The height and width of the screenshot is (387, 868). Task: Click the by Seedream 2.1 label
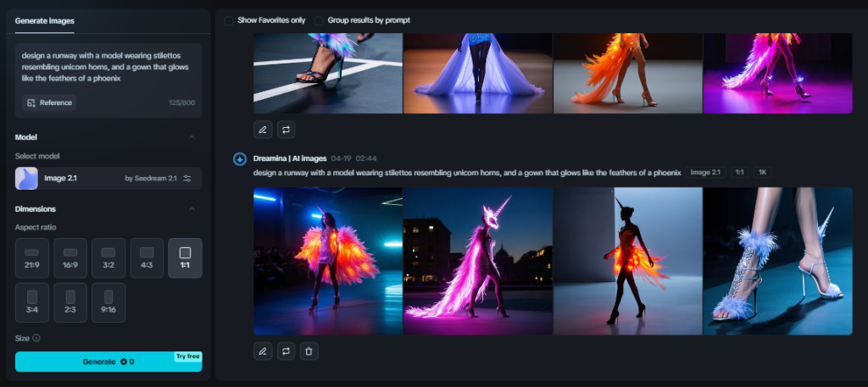tap(151, 178)
